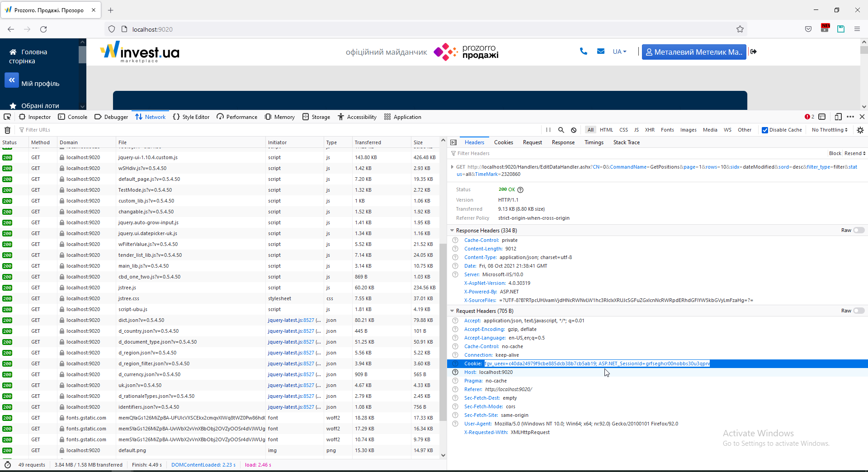Bookmark this page with star icon
The height and width of the screenshot is (472, 868).
pyautogui.click(x=740, y=29)
